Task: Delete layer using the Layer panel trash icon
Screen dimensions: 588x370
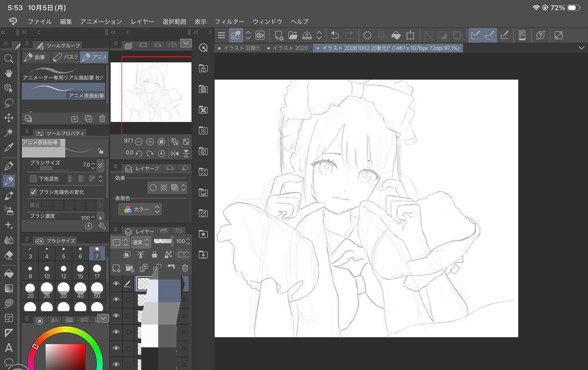Action: pos(185,268)
